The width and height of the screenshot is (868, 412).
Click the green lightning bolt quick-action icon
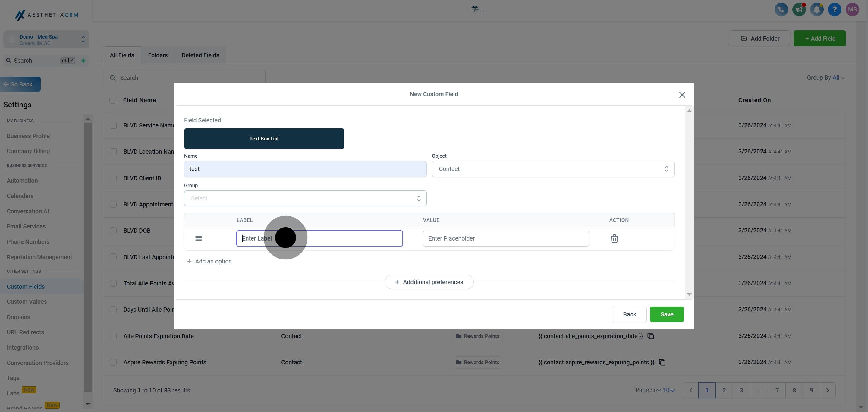83,61
